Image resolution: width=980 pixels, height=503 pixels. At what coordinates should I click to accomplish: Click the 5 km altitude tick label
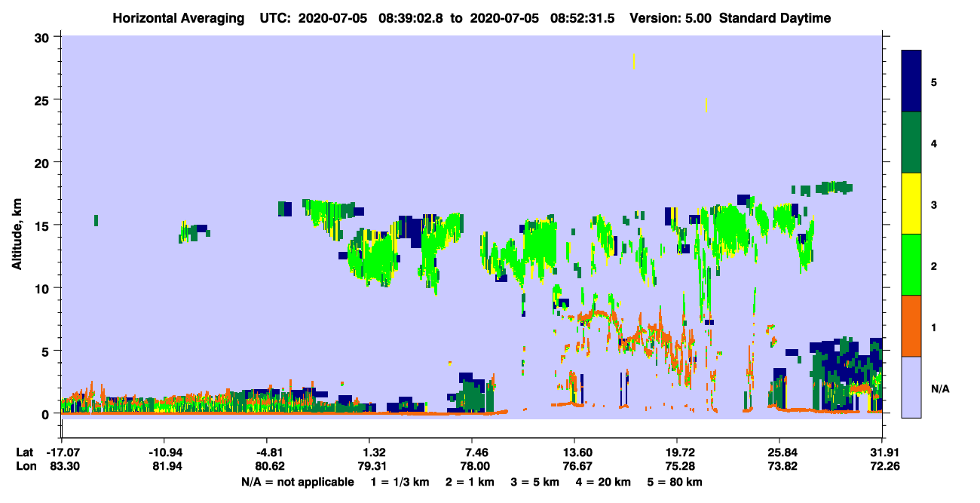[47, 351]
